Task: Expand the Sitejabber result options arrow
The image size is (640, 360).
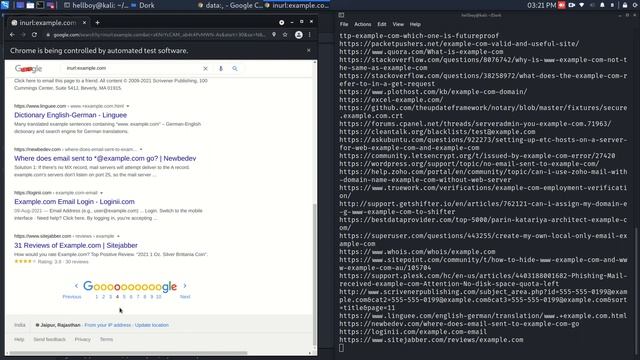Action: (118, 236)
